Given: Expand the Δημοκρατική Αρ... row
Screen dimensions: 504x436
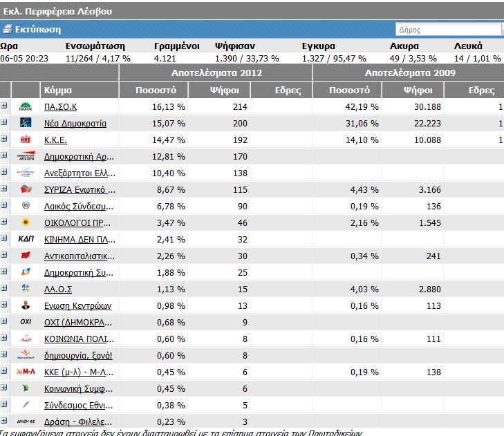Looking at the screenshot, I should [4, 155].
